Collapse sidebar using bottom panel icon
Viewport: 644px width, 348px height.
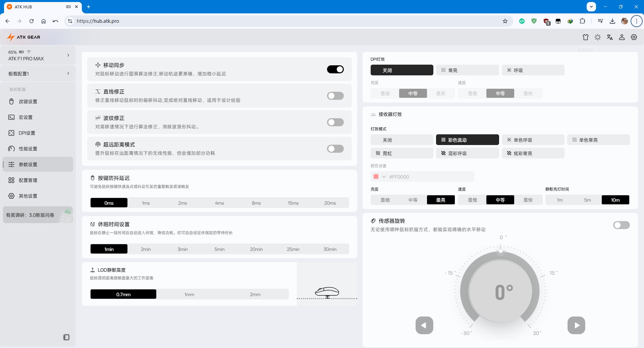point(66,337)
